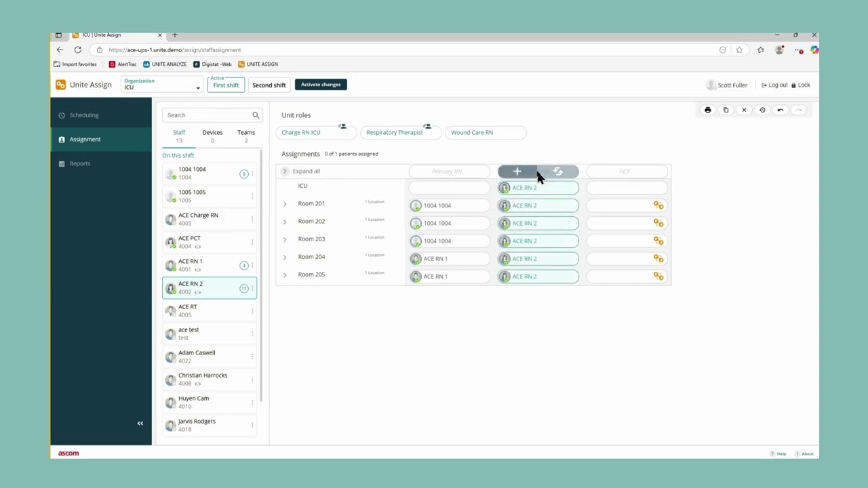Open the UNITE ANALYZE bookmark

pyautogui.click(x=165, y=64)
